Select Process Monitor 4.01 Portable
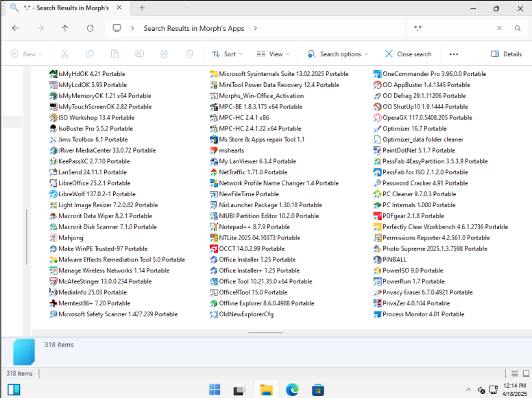532x398 pixels. (419, 314)
